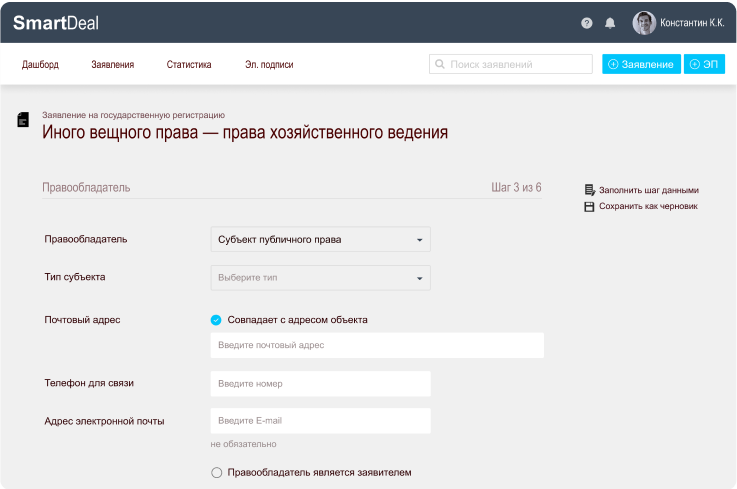The width and height of the screenshot is (737, 489).
Task: Go to the Дашборд tab
Action: (x=40, y=64)
